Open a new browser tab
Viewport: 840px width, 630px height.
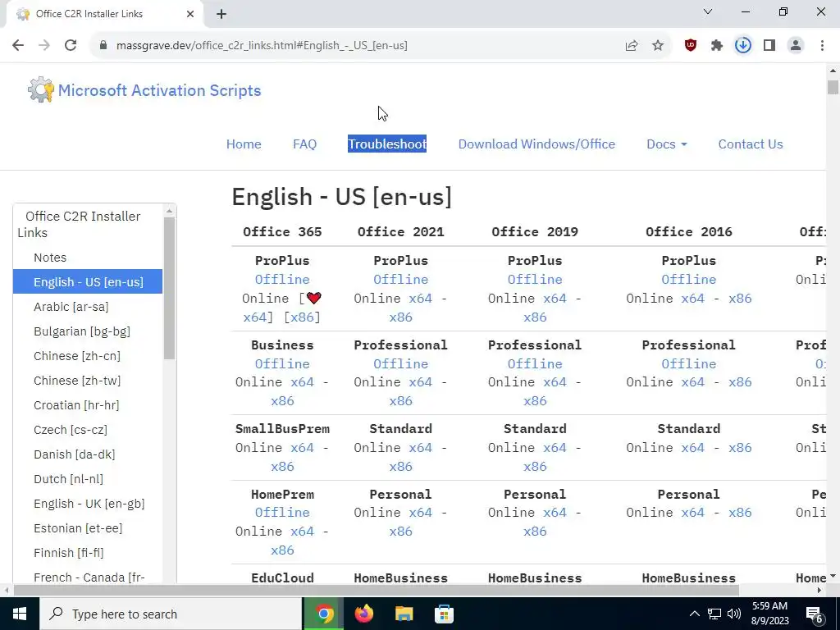[221, 15]
